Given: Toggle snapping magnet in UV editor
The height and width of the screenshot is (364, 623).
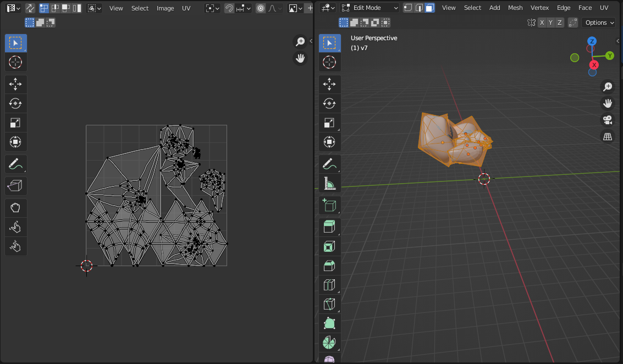Looking at the screenshot, I should pos(229,8).
